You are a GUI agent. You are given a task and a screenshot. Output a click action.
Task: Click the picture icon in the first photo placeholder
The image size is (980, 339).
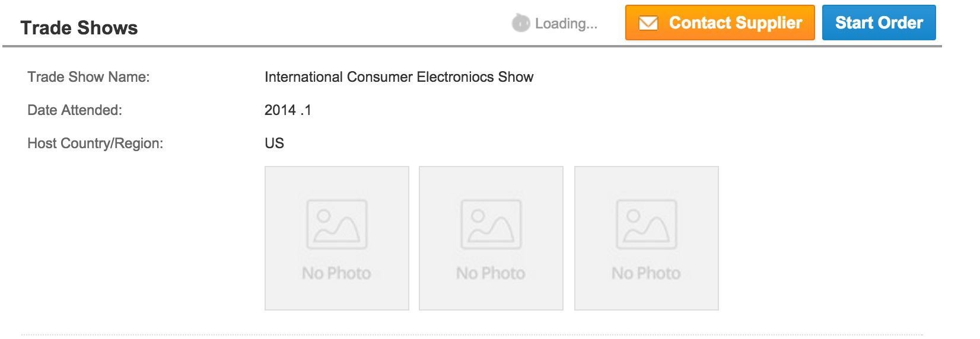(337, 224)
